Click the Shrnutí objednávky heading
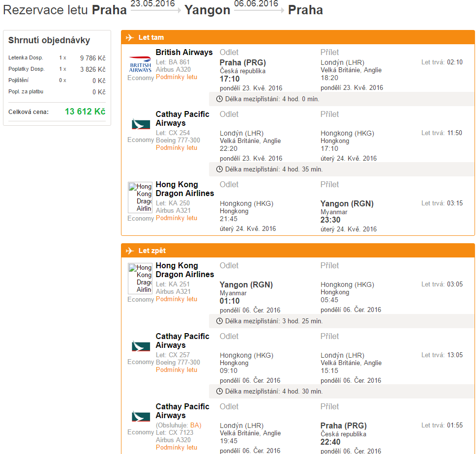This screenshot has height=454, width=476. (49, 40)
